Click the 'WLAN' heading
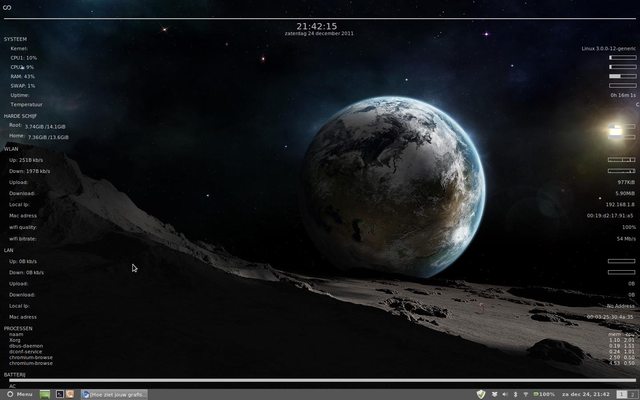 coord(11,149)
